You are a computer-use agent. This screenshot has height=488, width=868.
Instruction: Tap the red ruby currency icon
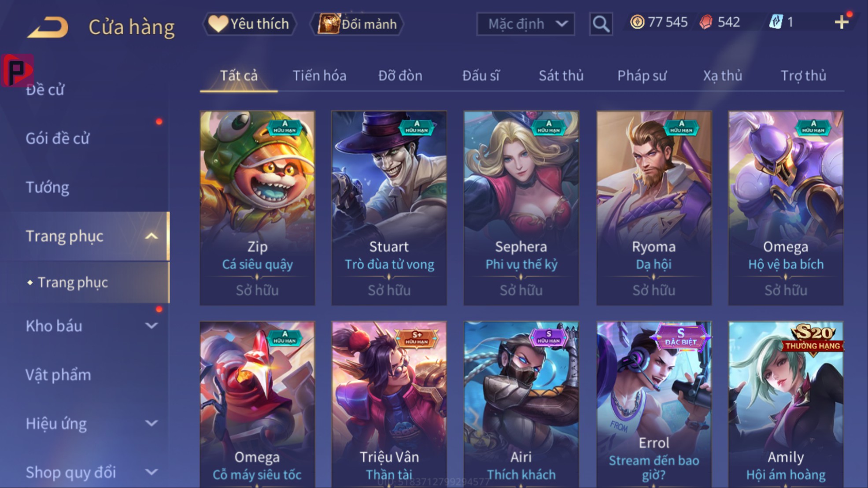point(706,22)
